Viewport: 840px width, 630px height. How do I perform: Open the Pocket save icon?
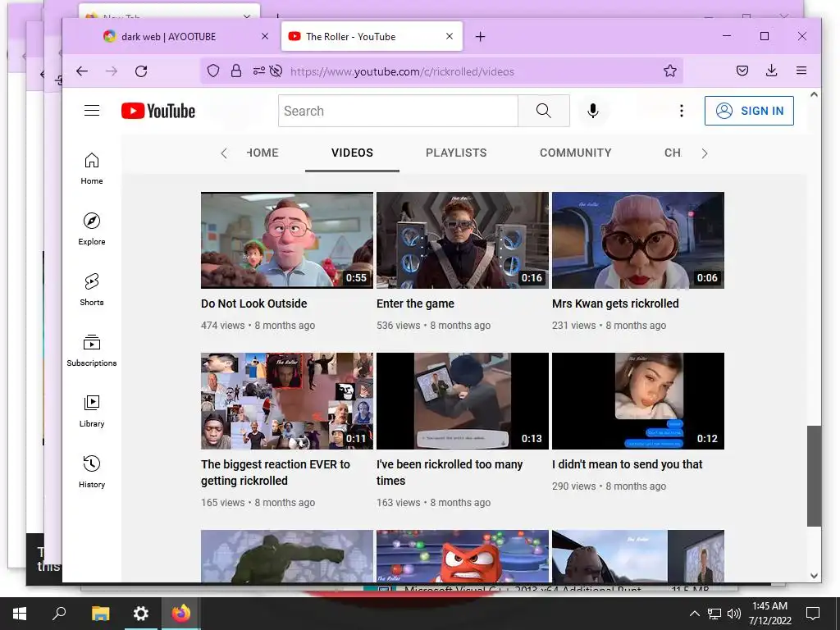(x=742, y=71)
